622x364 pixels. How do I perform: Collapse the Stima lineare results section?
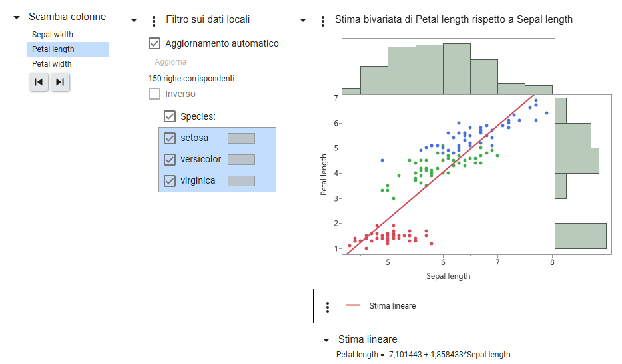click(326, 340)
